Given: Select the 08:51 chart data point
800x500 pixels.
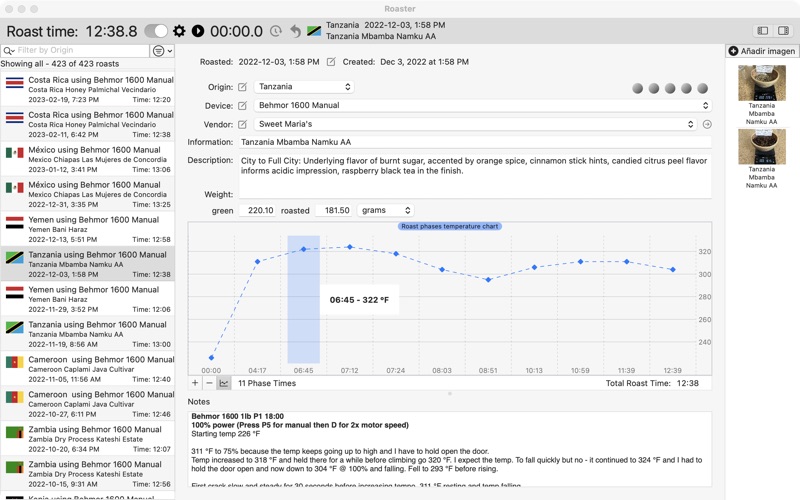Looking at the screenshot, I should click(488, 280).
